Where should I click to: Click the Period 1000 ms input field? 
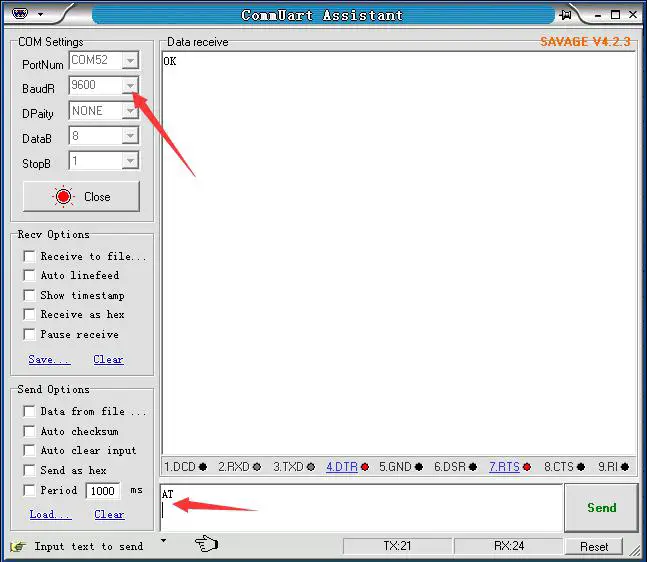(103, 491)
